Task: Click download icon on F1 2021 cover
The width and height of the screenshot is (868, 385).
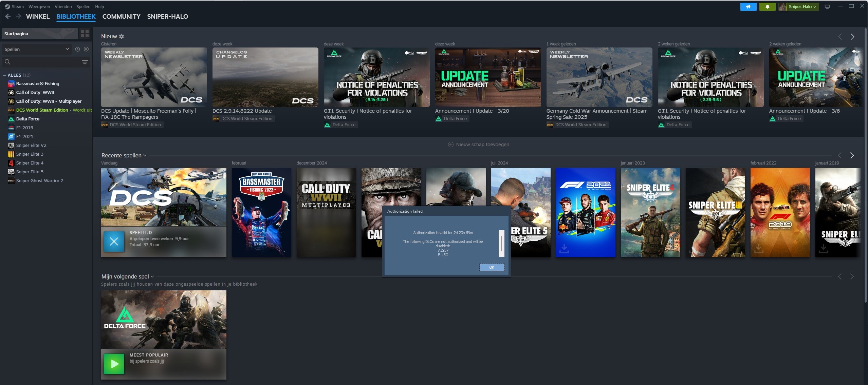Action: [x=564, y=248]
